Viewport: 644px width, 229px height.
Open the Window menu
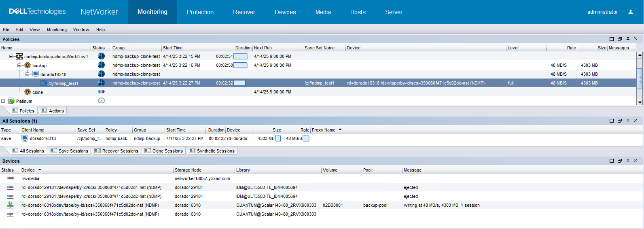tap(81, 30)
